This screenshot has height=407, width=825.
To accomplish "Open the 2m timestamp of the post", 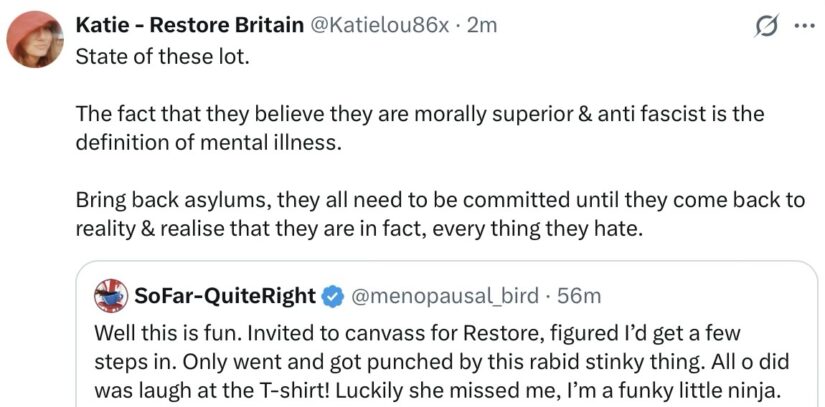I will click(482, 25).
